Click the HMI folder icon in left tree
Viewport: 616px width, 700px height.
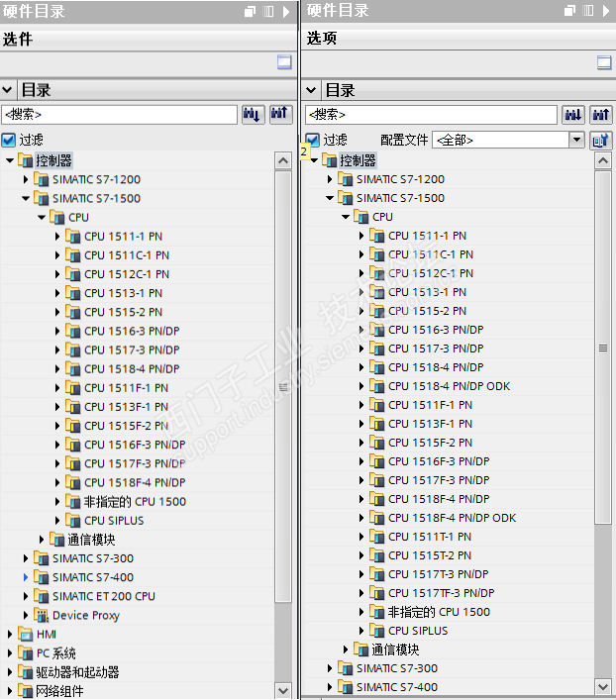pyautogui.click(x=26, y=634)
